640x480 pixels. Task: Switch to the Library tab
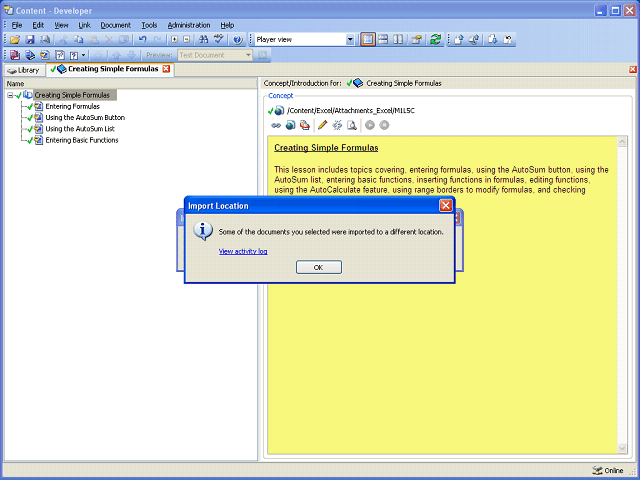[24, 70]
